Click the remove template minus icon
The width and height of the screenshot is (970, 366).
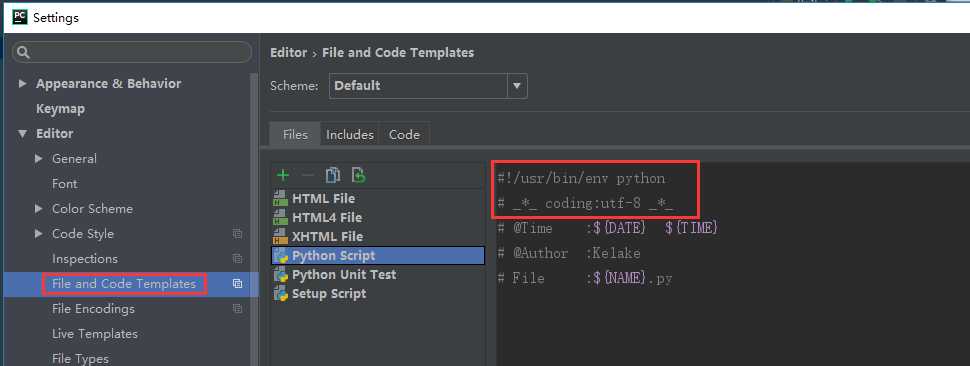[307, 176]
